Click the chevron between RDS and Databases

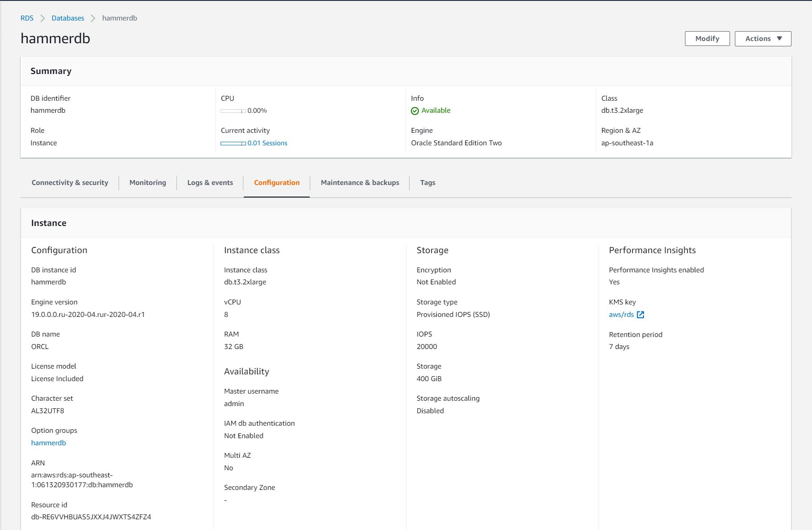pos(43,18)
